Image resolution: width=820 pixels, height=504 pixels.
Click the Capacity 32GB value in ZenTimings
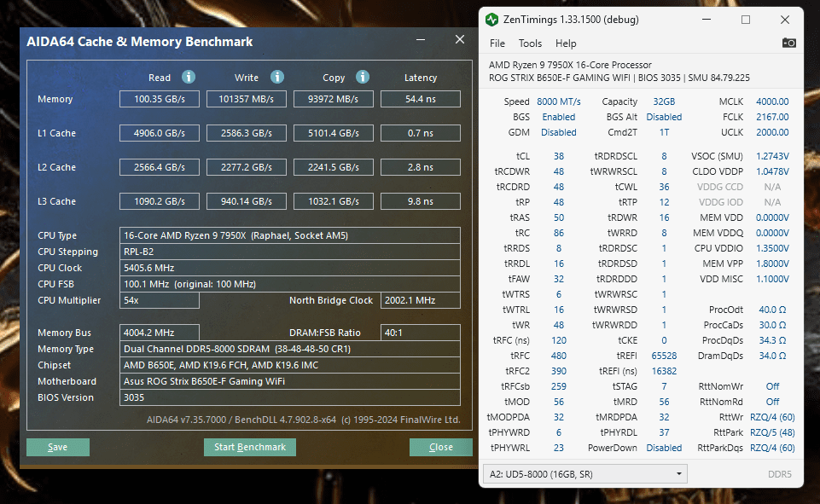(x=664, y=101)
